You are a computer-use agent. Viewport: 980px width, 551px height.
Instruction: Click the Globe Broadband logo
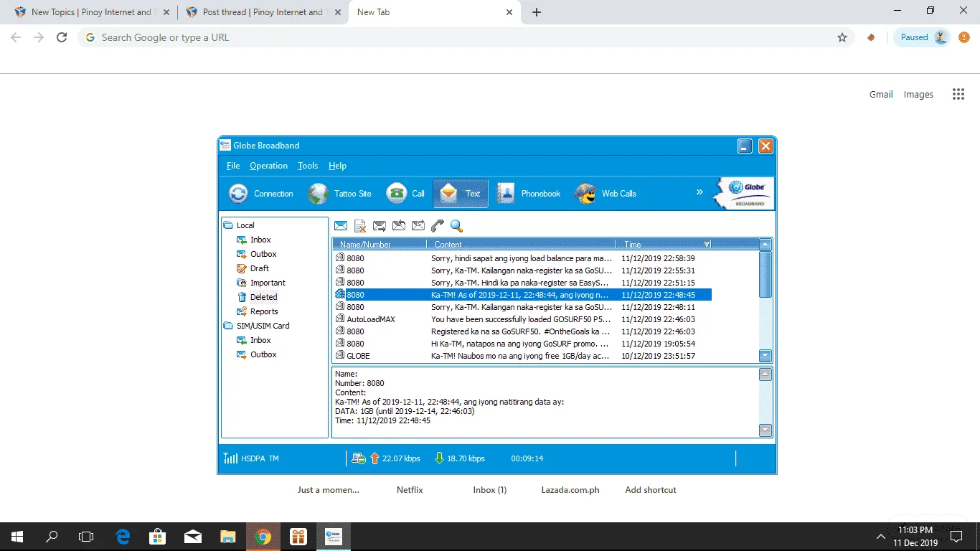tap(744, 193)
